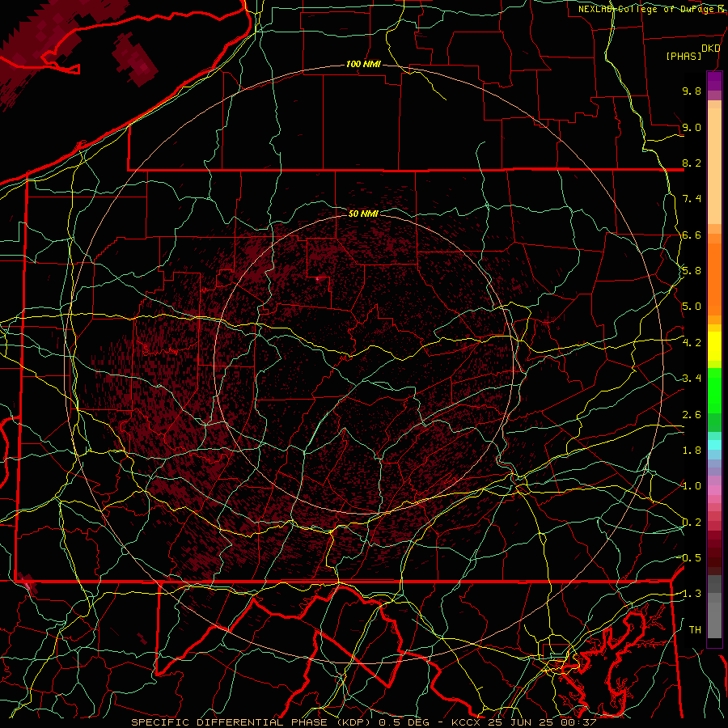Click the DKD label above the legend
728x728 pixels.
point(710,49)
